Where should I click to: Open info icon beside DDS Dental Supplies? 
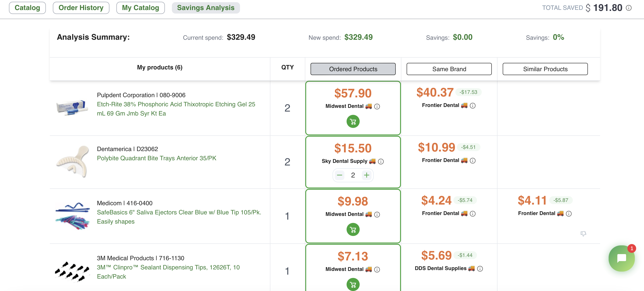point(480,269)
